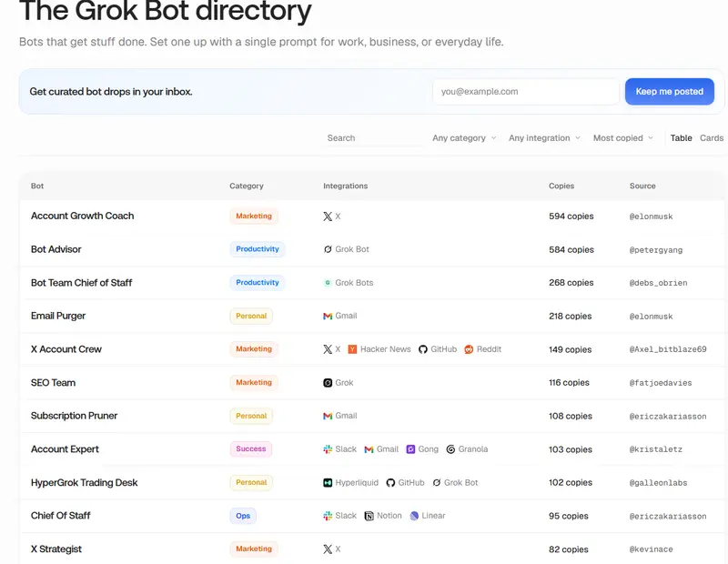
Task: Click @debs_obrien source handle
Action: [658, 283]
